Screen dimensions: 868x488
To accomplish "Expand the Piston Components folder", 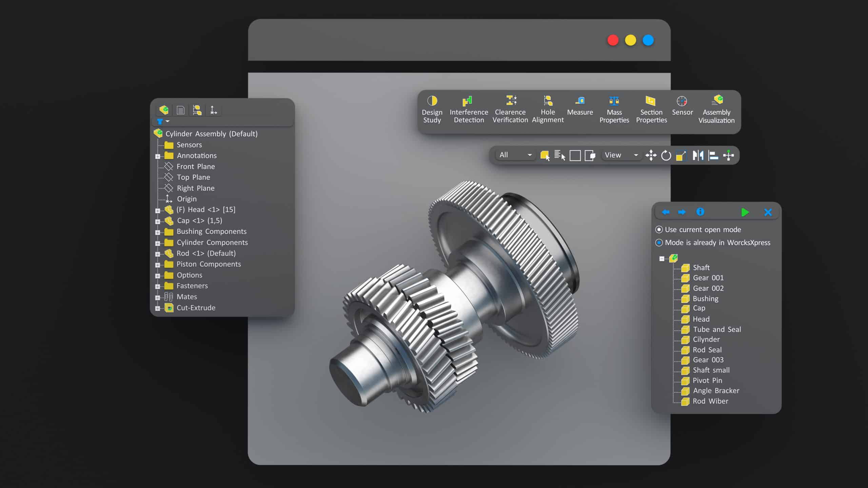I will (157, 264).
